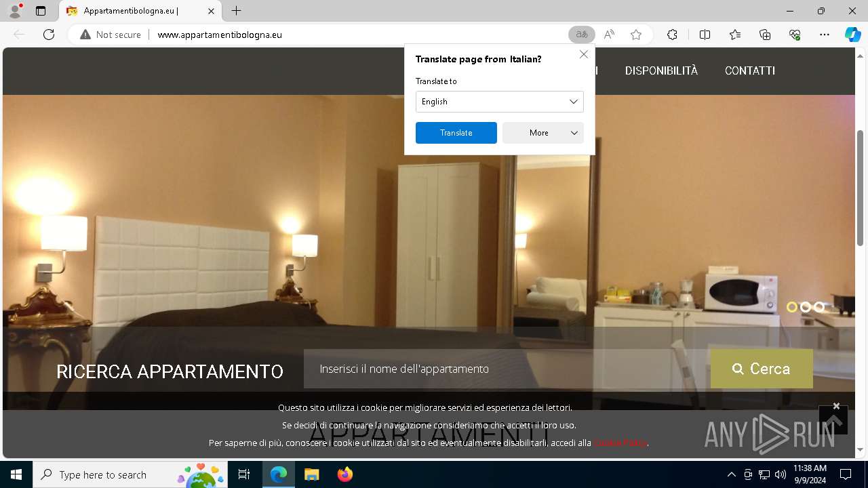Open the Windows Start menu

16,474
